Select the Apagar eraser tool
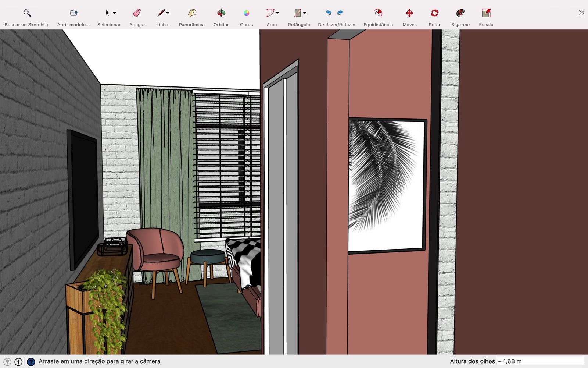The height and width of the screenshot is (368, 588). (x=137, y=13)
